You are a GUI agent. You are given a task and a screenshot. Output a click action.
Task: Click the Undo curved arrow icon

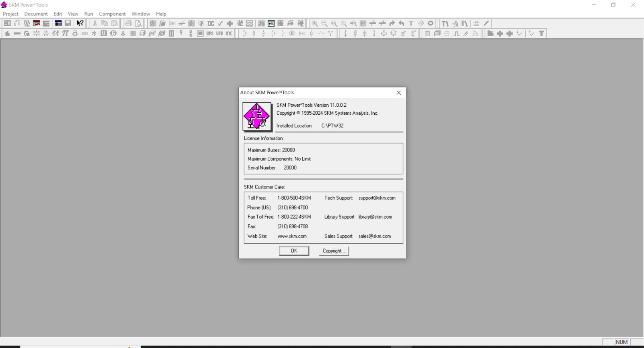402,23
